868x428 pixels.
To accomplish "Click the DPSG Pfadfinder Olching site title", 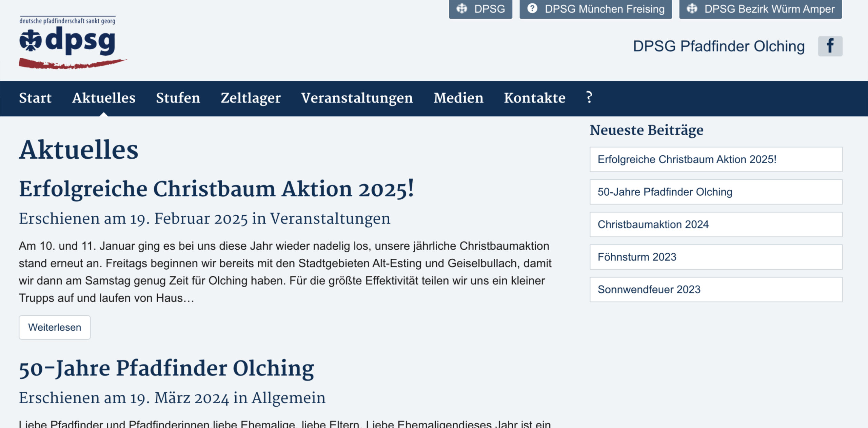I will pyautogui.click(x=718, y=46).
